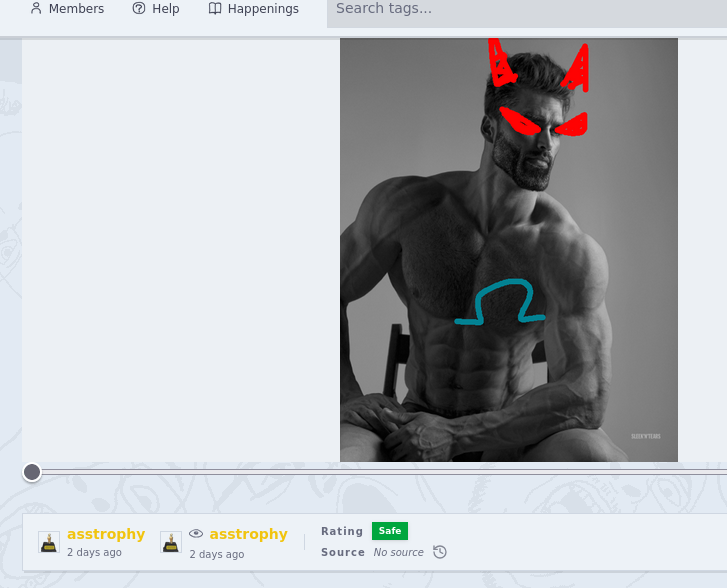
Task: Open the asstrophy link beside the eye icon
Action: click(249, 534)
